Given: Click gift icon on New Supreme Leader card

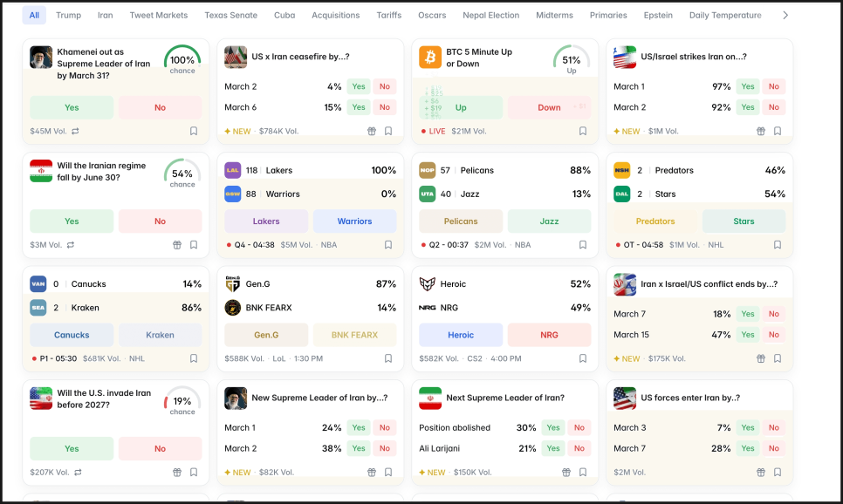Looking at the screenshot, I should [372, 473].
